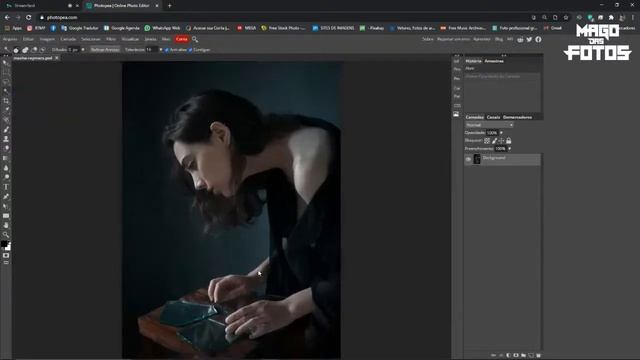Select the Blur tool

[x=6, y=168]
